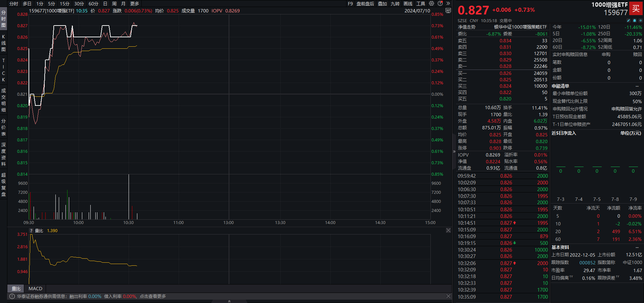Click 点击查看更多 link in notice bar
The height and width of the screenshot is (303, 644).
[153, 296]
